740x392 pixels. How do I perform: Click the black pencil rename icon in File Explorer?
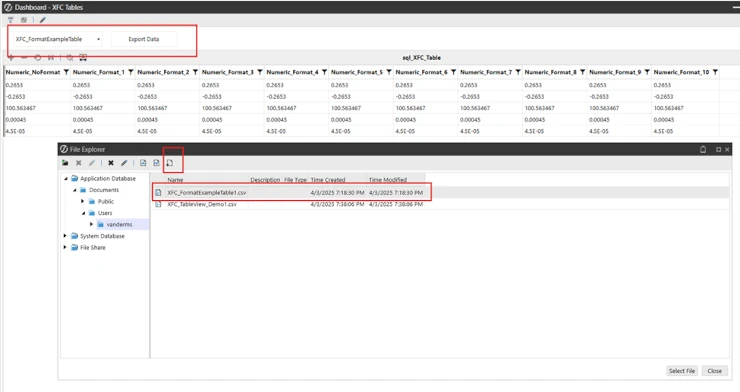[x=124, y=163]
